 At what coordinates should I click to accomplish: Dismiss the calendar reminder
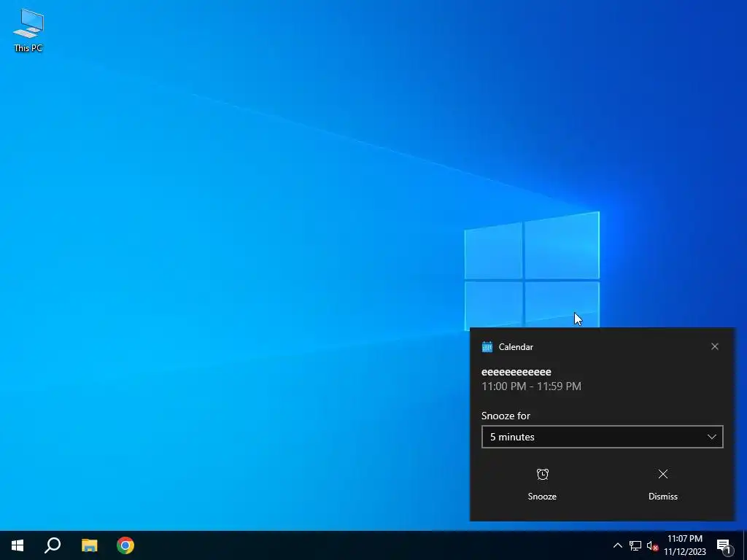coord(662,484)
